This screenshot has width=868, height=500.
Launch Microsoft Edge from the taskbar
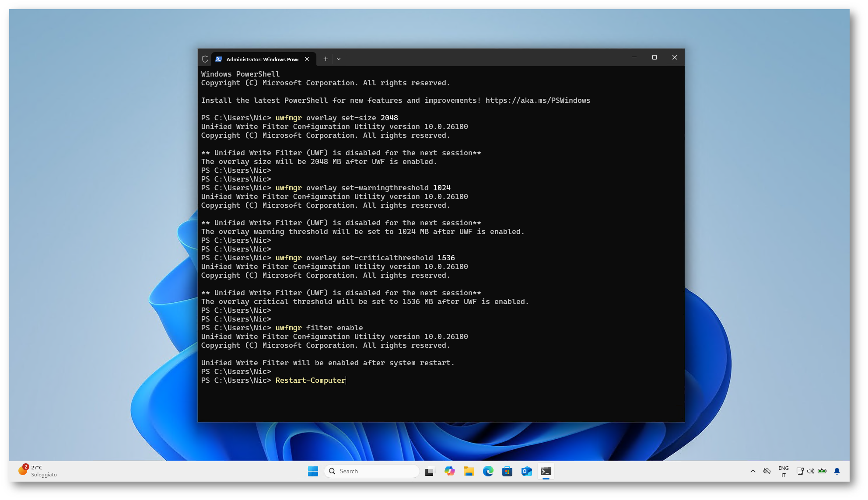click(488, 471)
